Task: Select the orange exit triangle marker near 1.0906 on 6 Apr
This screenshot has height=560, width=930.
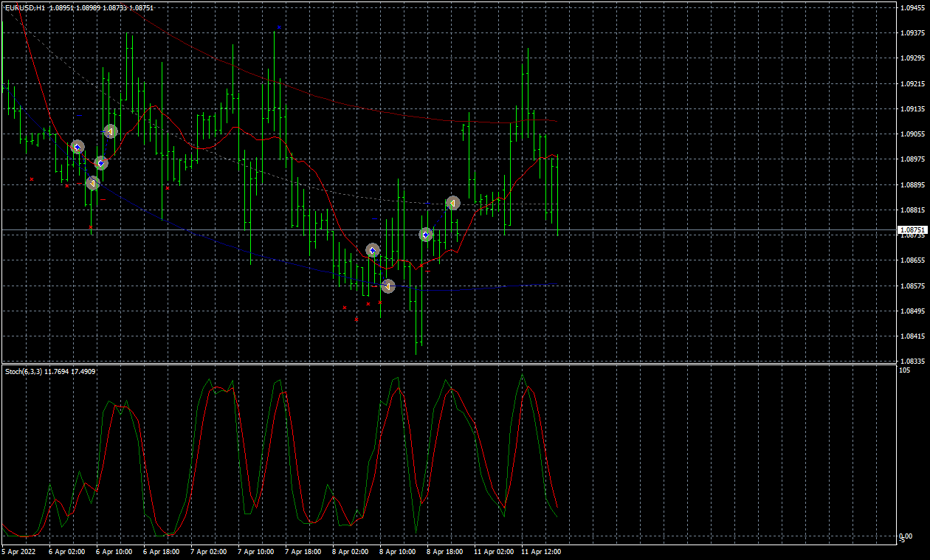Action: [111, 131]
